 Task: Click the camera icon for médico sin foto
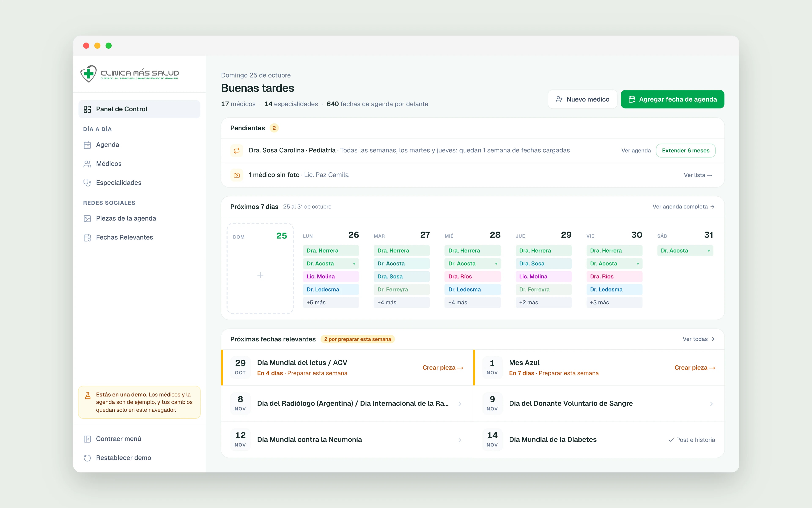tap(237, 175)
